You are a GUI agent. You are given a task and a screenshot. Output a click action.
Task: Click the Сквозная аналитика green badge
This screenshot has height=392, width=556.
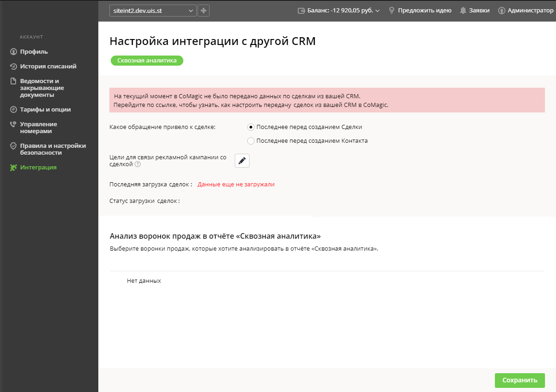coord(147,61)
